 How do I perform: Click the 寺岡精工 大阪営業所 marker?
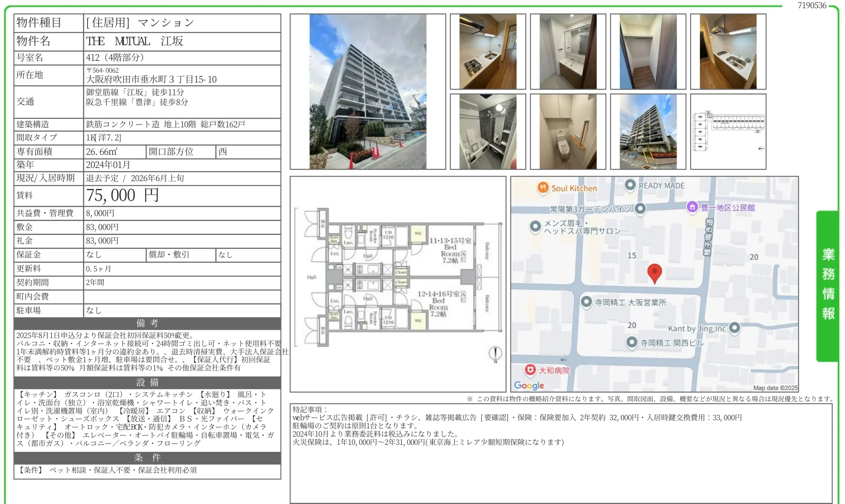pos(586,302)
